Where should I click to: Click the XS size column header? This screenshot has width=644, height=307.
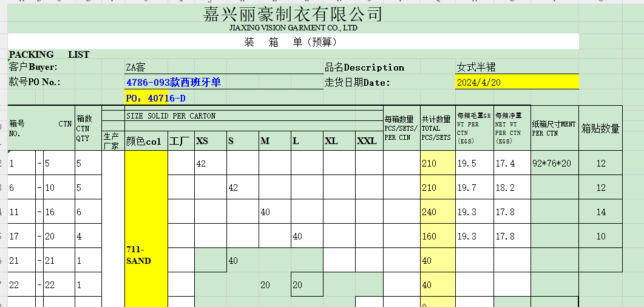pyautogui.click(x=202, y=141)
